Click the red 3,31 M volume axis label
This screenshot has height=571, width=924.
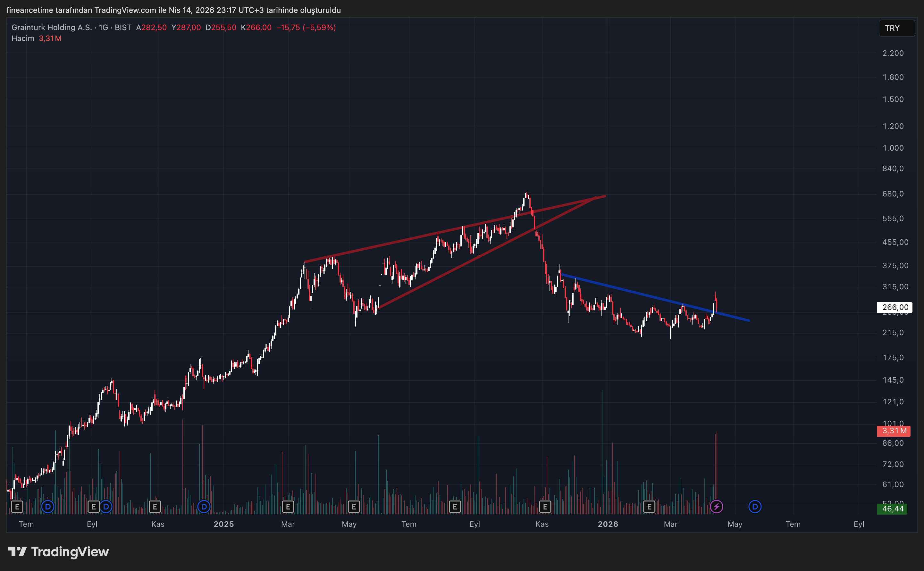pos(894,431)
